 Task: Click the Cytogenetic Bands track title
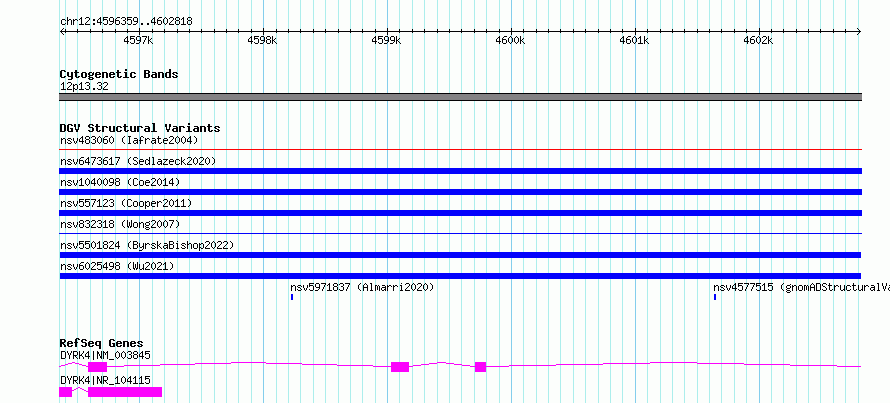point(119,74)
